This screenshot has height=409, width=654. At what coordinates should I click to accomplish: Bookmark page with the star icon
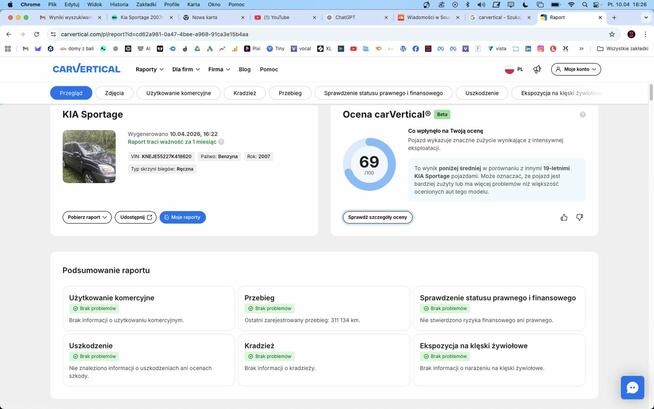tap(612, 34)
